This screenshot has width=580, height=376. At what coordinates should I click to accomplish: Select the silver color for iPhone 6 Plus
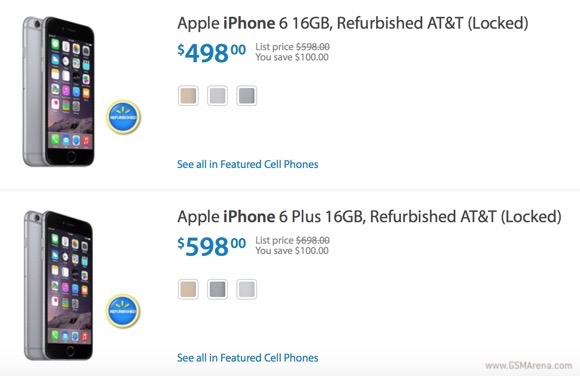click(247, 289)
